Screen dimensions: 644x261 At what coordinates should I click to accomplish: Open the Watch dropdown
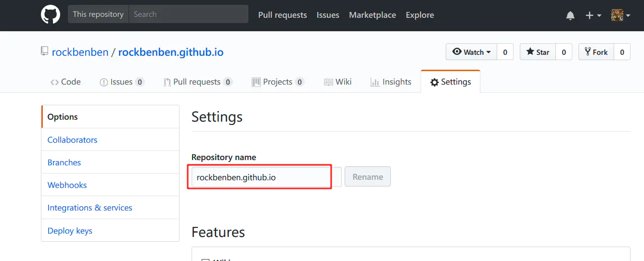tap(471, 52)
